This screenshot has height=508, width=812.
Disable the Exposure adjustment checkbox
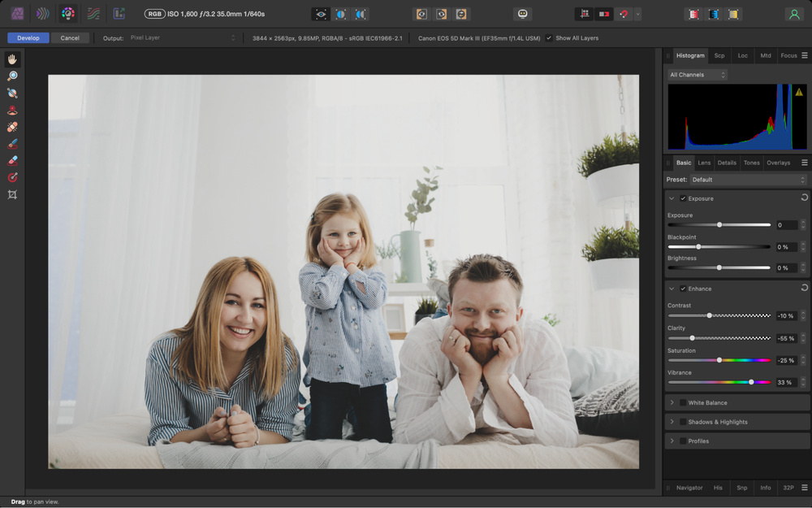[680, 198]
